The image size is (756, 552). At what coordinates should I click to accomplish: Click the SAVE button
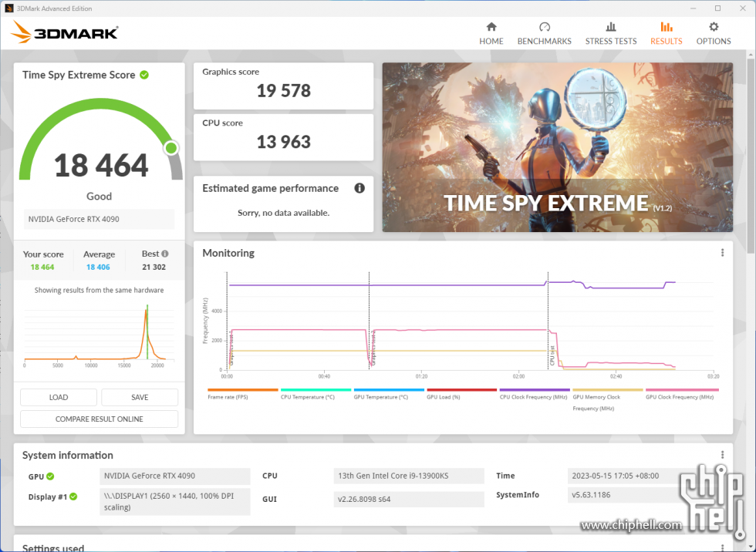(x=140, y=397)
